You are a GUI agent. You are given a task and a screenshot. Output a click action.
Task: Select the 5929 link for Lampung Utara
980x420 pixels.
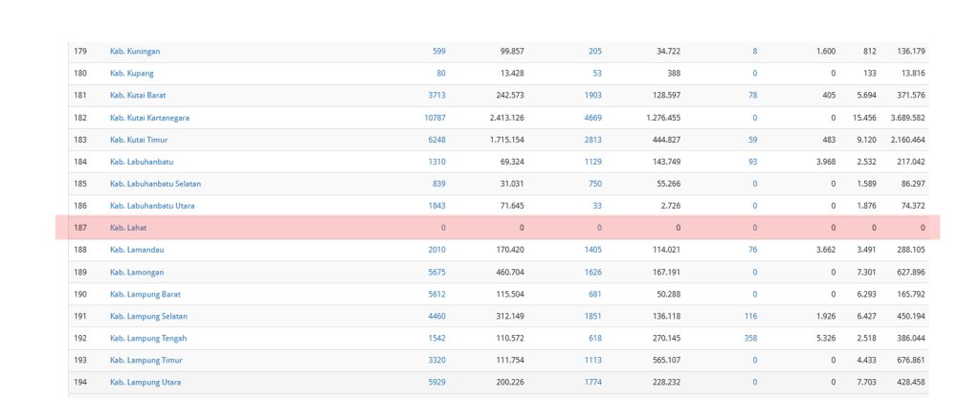(436, 382)
